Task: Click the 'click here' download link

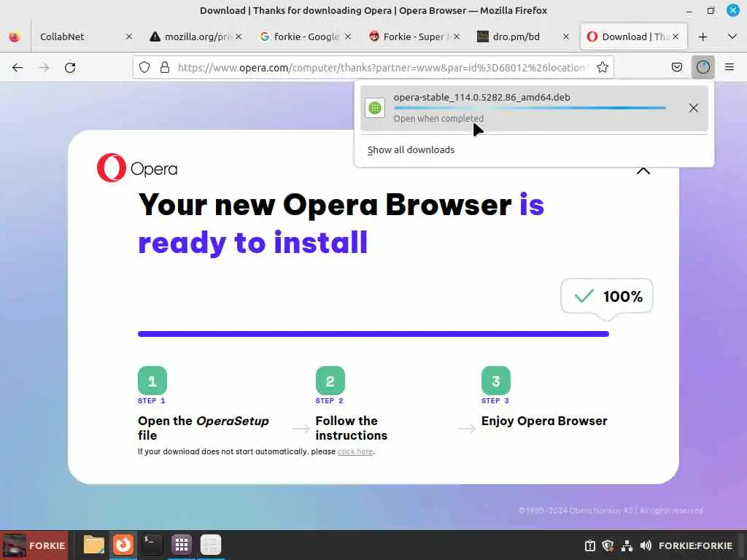Action: [355, 451]
